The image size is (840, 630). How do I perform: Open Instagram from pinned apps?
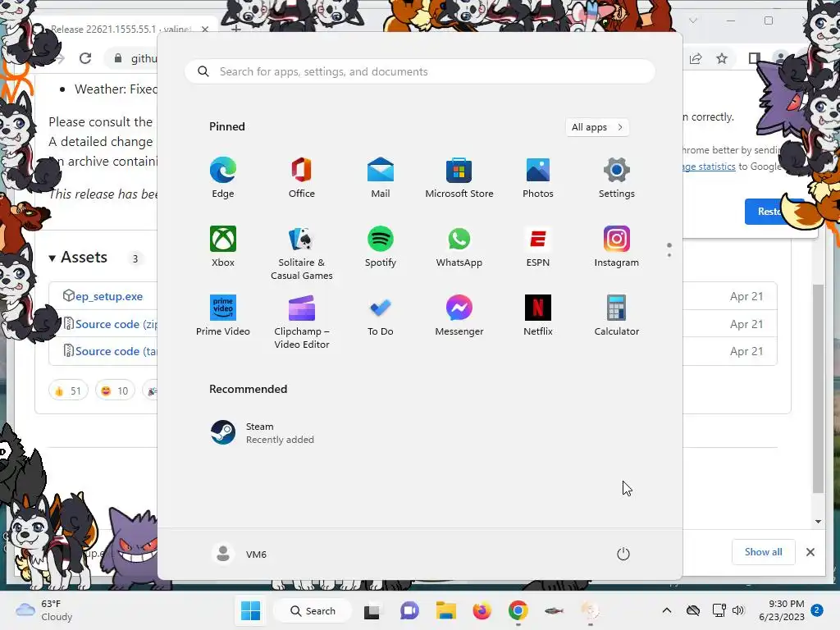click(617, 246)
